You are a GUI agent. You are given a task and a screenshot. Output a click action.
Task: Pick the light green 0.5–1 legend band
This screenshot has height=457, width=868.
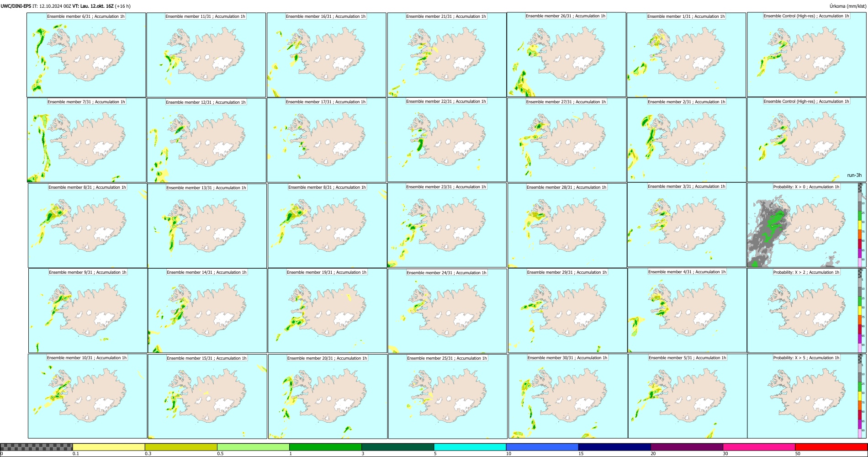point(253,447)
